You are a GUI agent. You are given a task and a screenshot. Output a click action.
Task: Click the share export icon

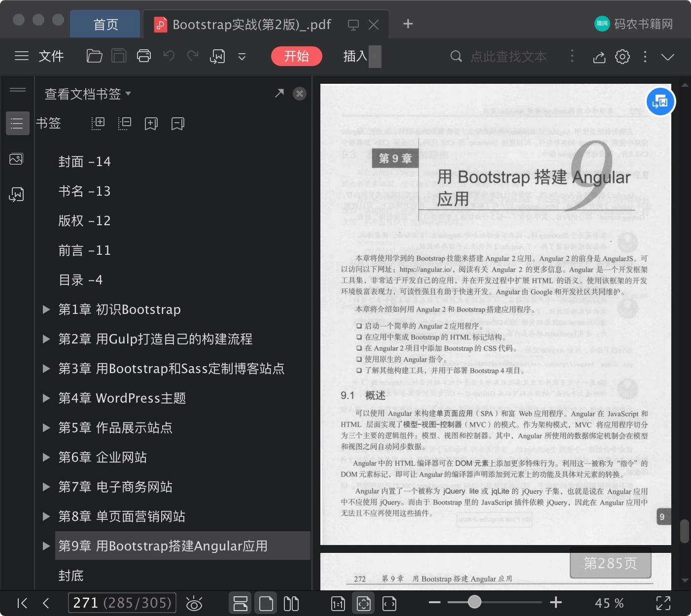[x=599, y=57]
